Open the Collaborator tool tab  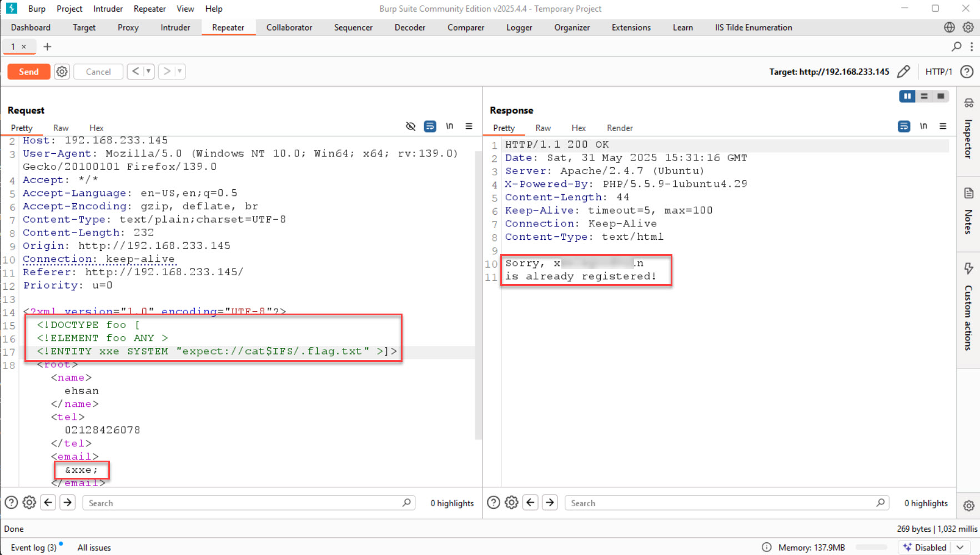[x=289, y=27]
